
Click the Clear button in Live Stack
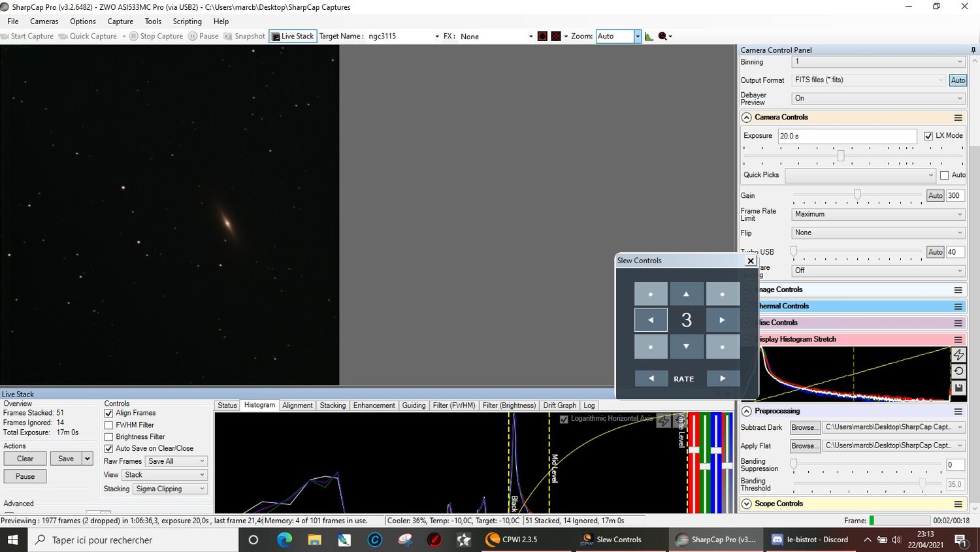[x=25, y=459]
